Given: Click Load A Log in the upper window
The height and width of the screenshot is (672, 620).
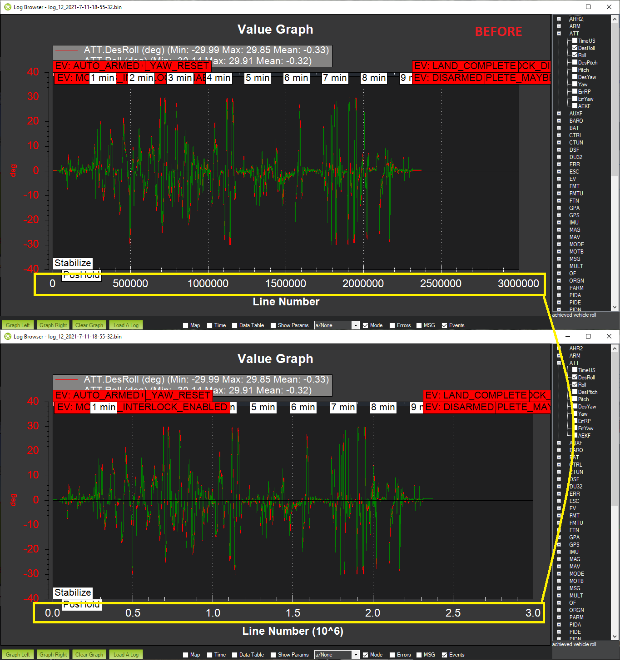Looking at the screenshot, I should [x=126, y=325].
